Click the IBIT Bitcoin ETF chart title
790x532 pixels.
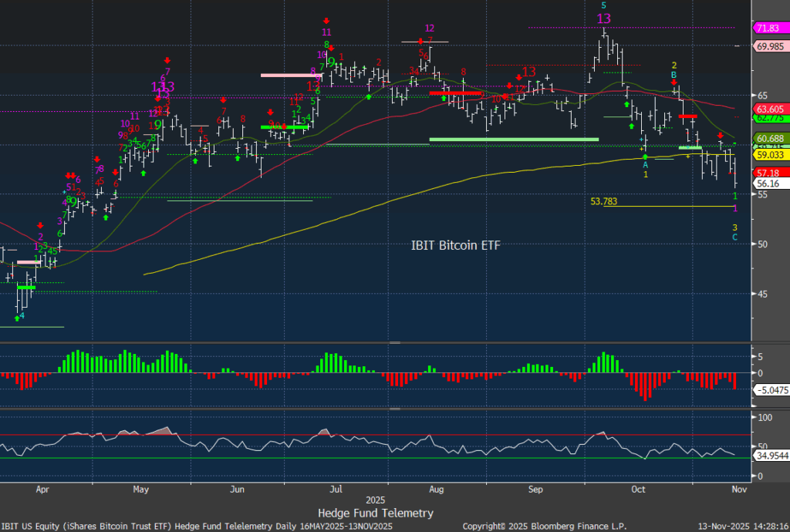[457, 245]
